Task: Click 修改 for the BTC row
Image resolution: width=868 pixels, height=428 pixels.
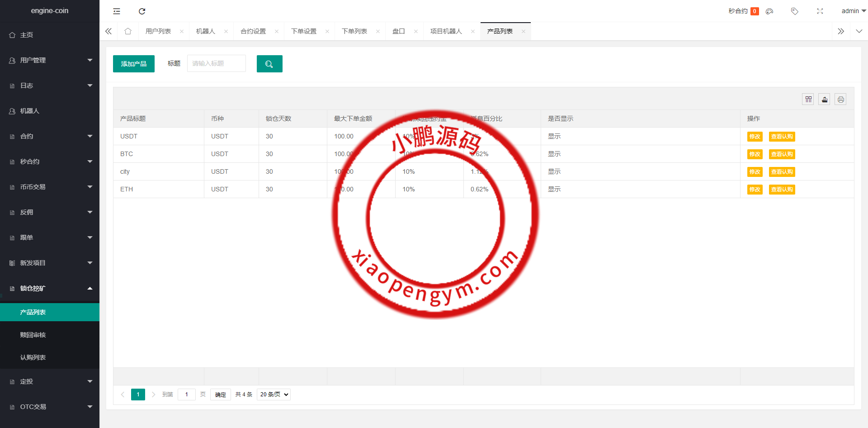Action: click(755, 154)
